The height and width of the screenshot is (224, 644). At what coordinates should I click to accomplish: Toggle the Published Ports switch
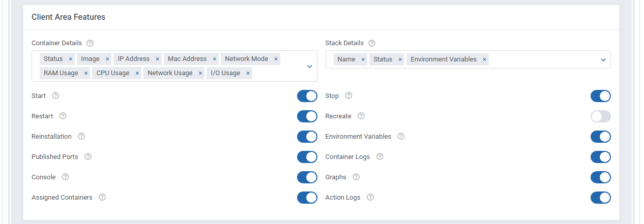307,157
